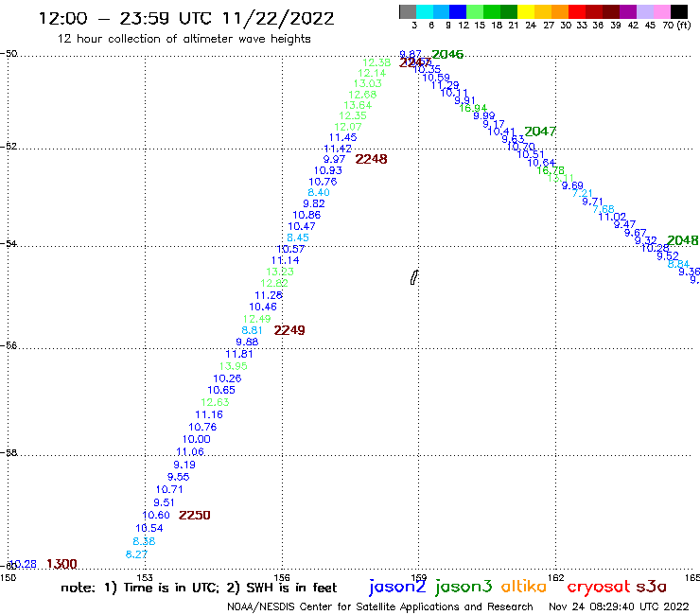
Task: Click the altika satellite legend label
Action: 524,586
